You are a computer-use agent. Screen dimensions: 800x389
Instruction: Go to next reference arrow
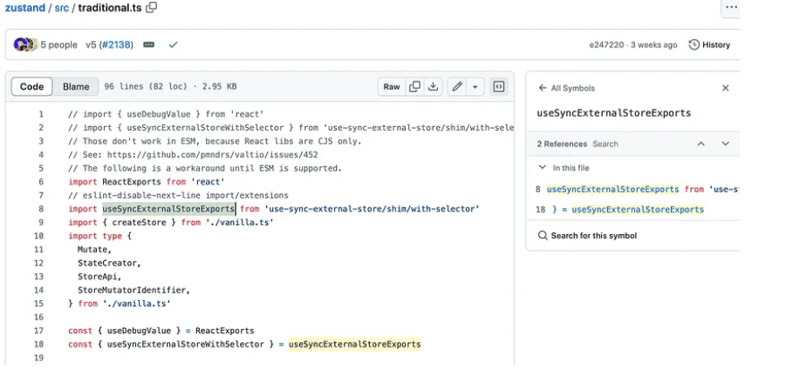pyautogui.click(x=725, y=144)
